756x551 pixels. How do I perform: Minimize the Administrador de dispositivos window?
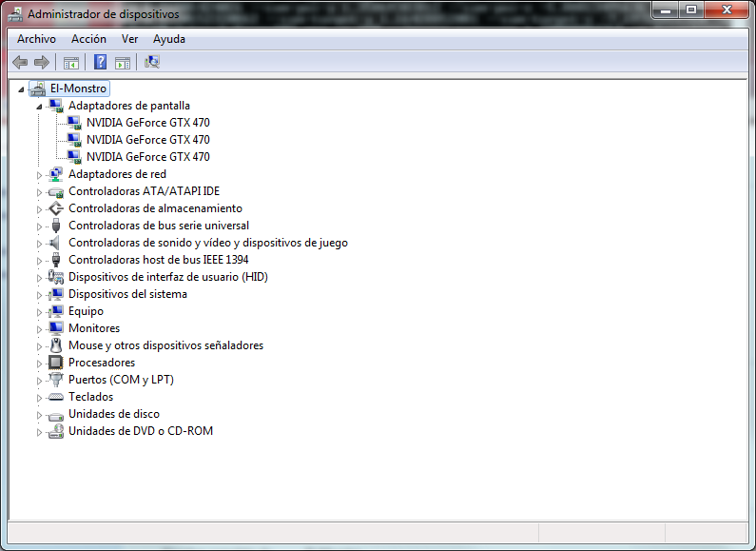tap(666, 10)
